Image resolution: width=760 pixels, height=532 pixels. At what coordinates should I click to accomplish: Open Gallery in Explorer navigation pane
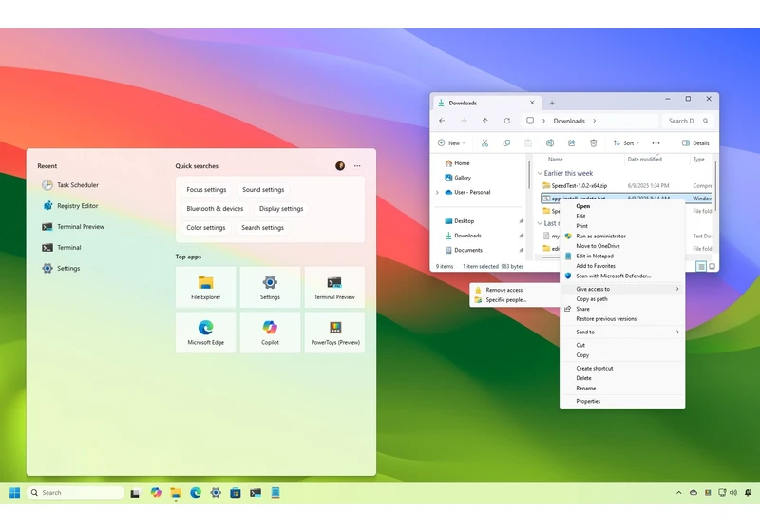(x=458, y=178)
